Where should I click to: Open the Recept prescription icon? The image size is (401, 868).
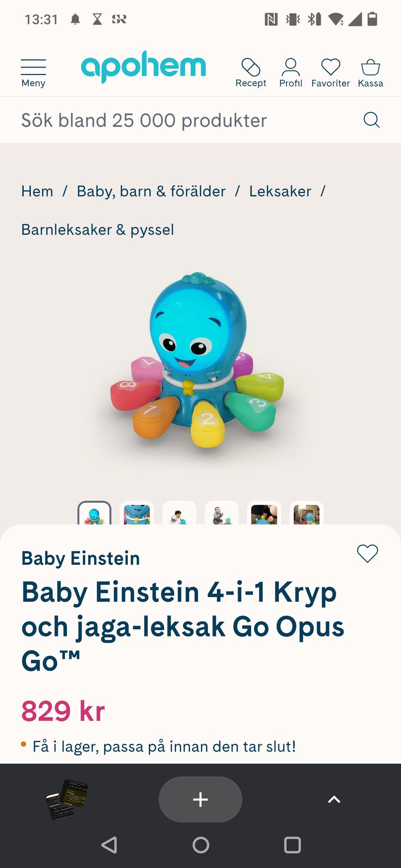[x=251, y=73]
